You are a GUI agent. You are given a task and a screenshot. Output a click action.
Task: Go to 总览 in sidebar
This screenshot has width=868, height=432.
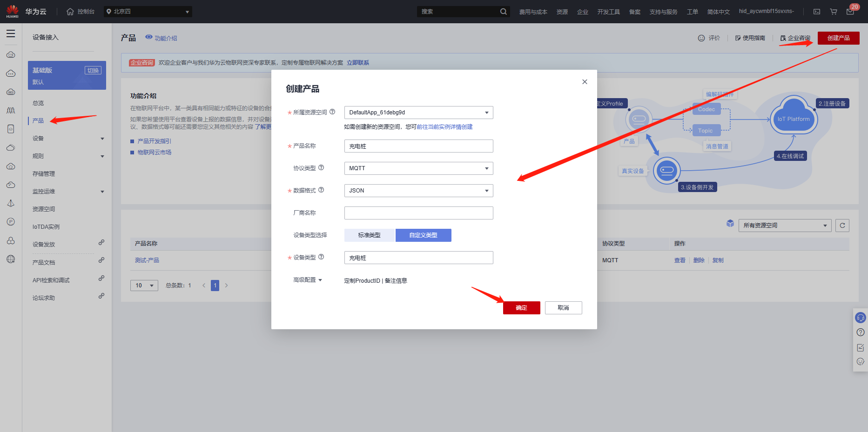click(x=38, y=103)
